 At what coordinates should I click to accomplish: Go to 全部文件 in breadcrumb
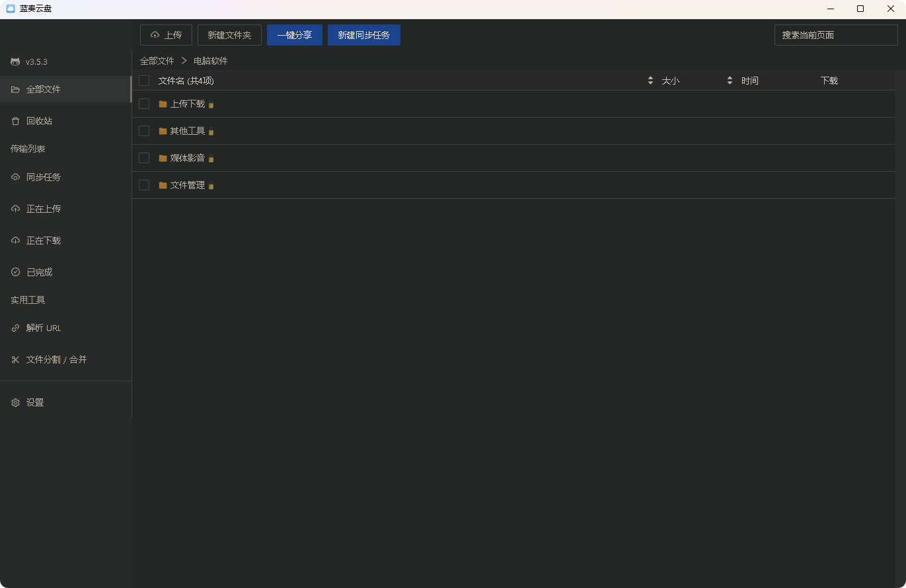(157, 61)
